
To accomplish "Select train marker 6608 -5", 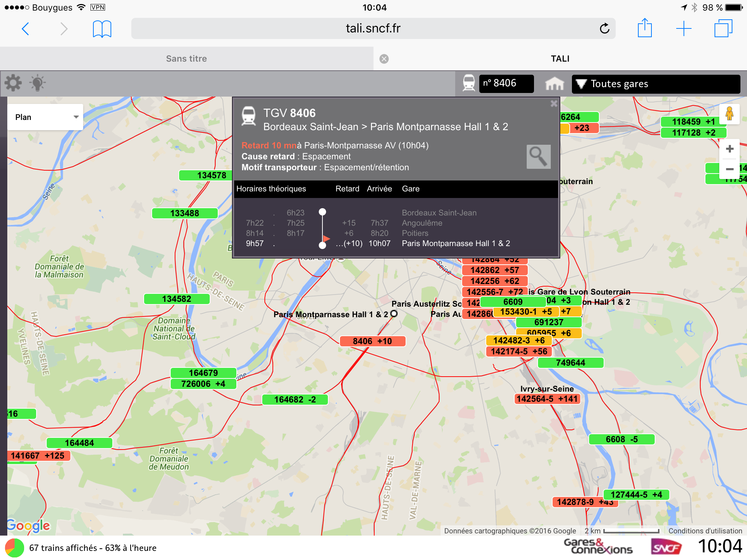I will [622, 439].
